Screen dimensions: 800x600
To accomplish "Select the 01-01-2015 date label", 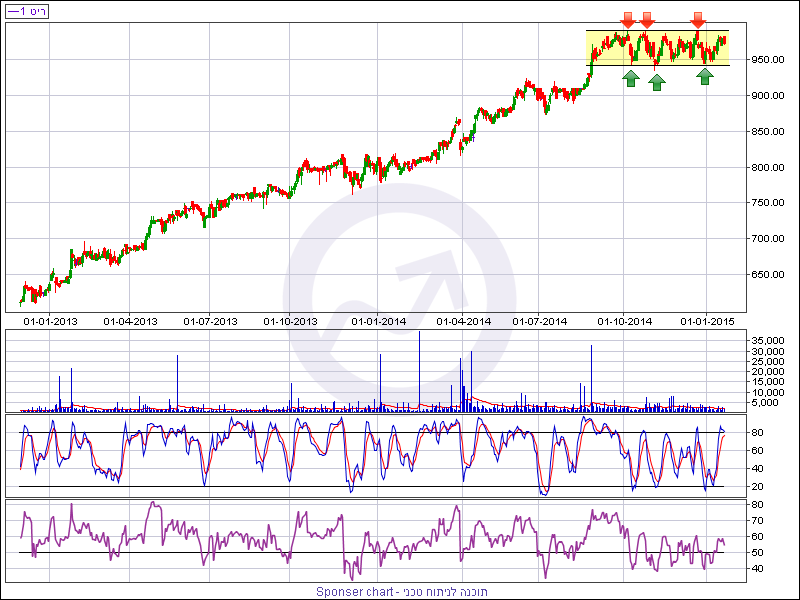I will (x=707, y=321).
